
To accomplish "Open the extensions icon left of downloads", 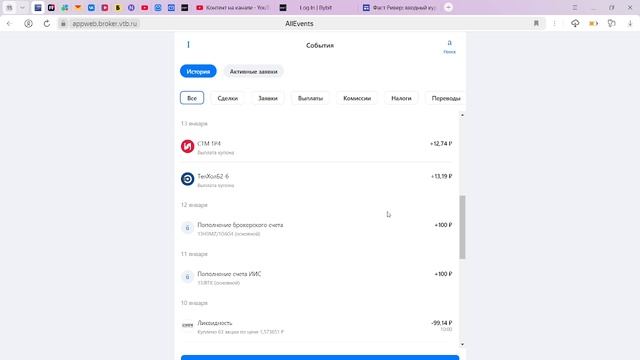I will (611, 24).
